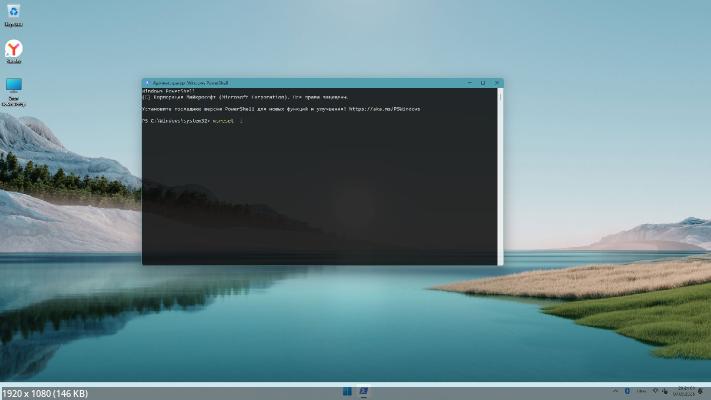This screenshot has height=400, width=711.
Task: Open the Bluetooth tray icon
Action: tap(627, 390)
